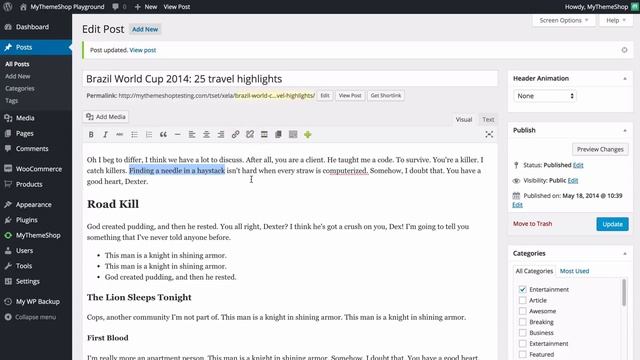Insert or edit link
Screen dimensions: 640x360
point(236,135)
